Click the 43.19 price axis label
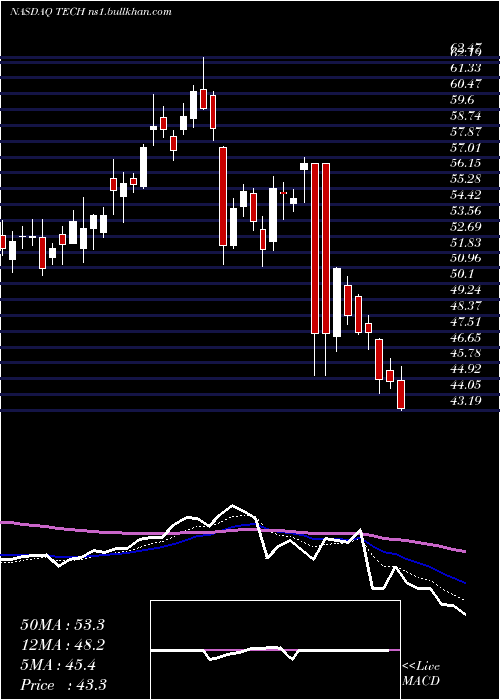The height and width of the screenshot is (700, 500). pos(466,400)
